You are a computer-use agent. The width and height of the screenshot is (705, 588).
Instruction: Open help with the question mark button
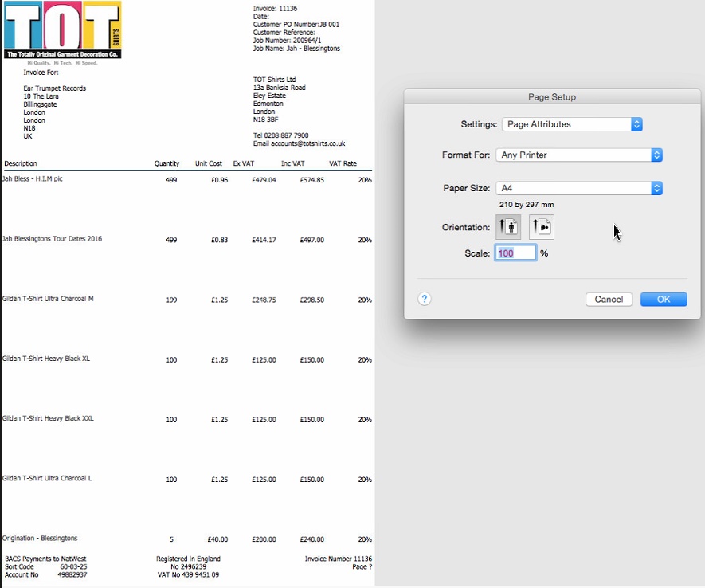(425, 299)
